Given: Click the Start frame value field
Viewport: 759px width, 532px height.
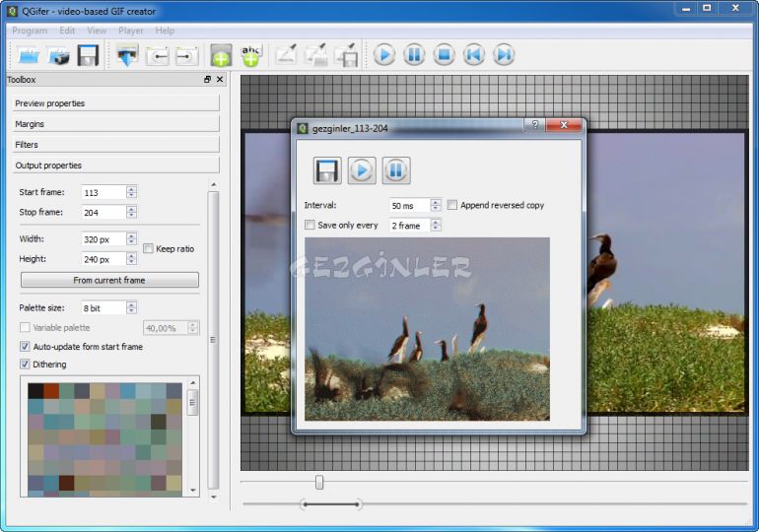Looking at the screenshot, I should 103,192.
